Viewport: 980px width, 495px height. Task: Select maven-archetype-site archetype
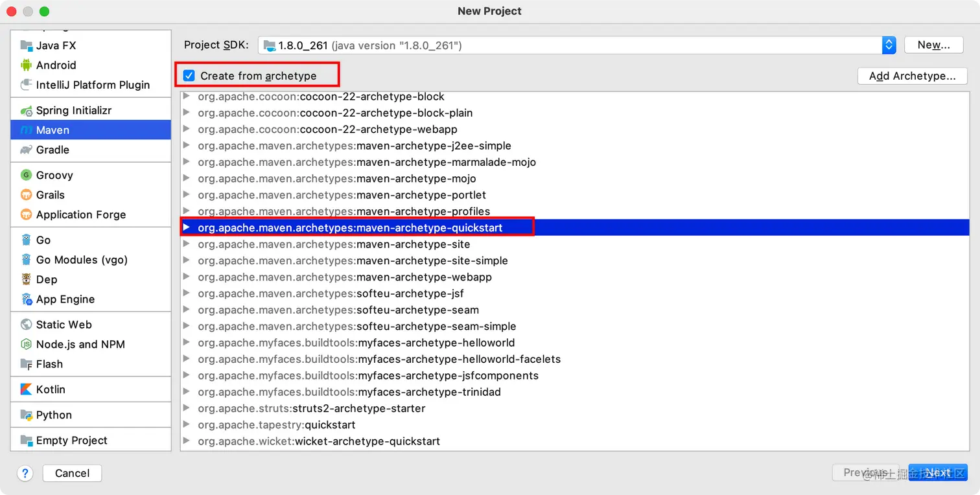click(575, 244)
